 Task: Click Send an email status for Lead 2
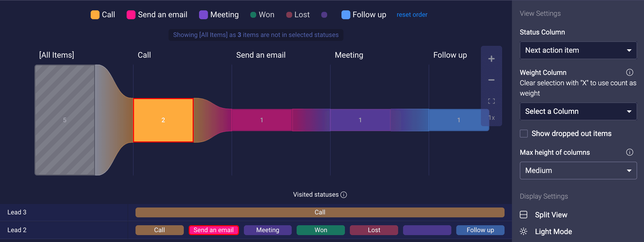(214, 230)
